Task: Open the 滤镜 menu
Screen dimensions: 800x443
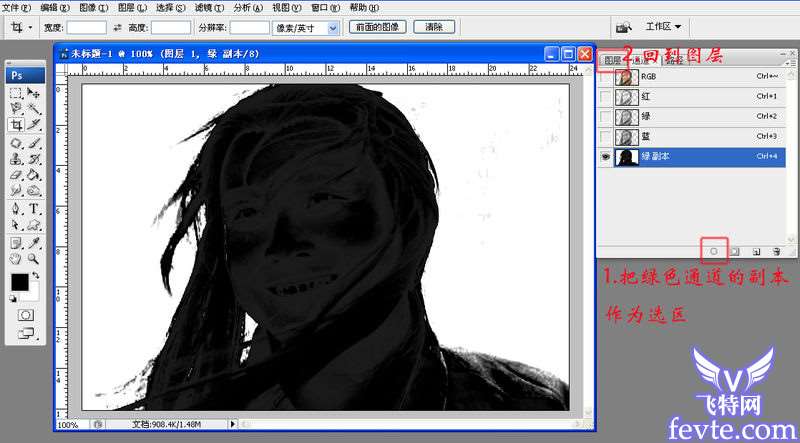Action: [209, 7]
